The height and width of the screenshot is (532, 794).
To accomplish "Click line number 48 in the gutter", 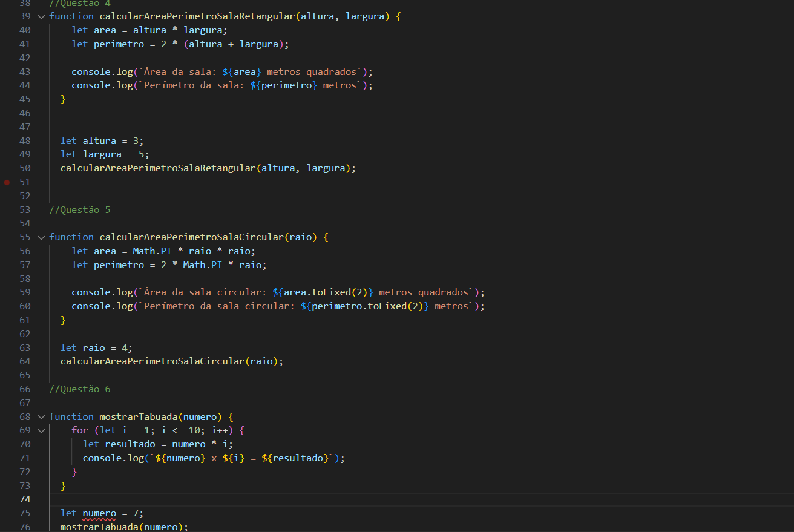I will [x=25, y=141].
